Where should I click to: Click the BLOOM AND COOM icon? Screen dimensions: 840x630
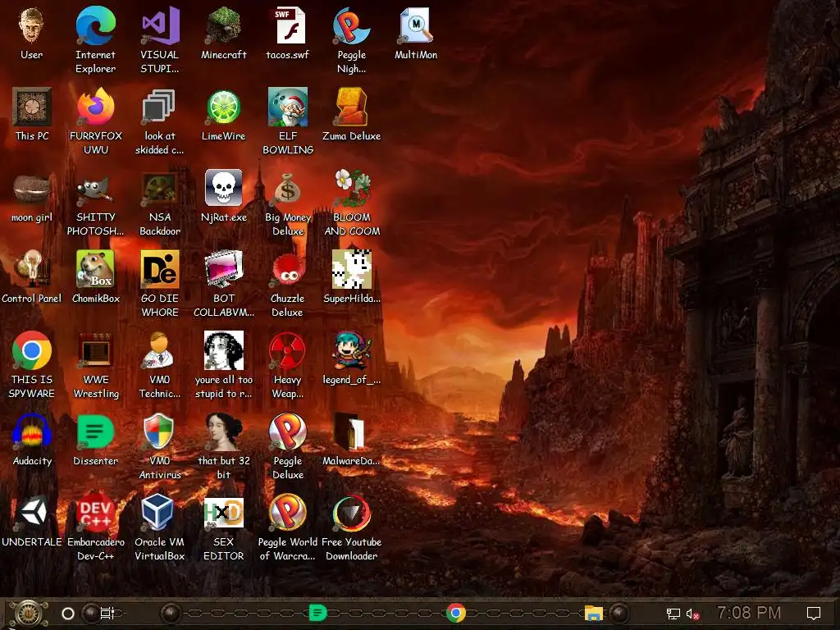pyautogui.click(x=352, y=189)
